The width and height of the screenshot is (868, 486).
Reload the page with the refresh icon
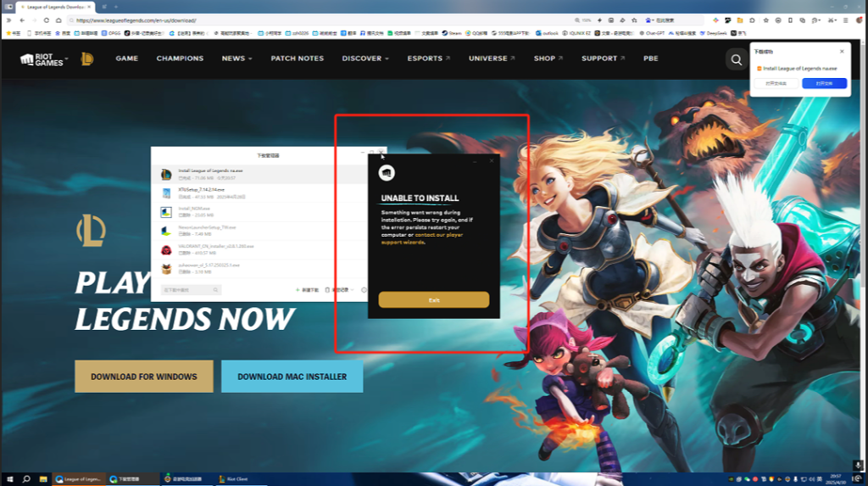[47, 20]
